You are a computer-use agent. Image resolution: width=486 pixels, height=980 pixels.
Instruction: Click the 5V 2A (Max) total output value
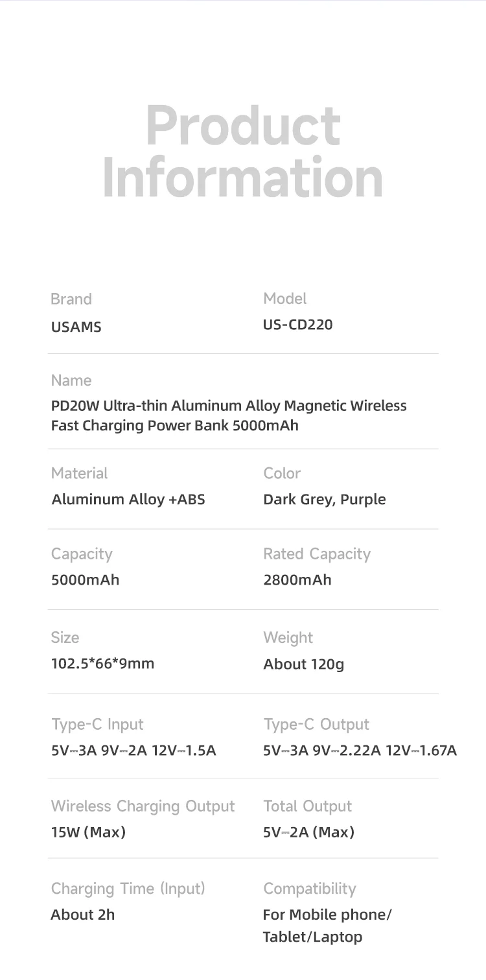click(309, 832)
